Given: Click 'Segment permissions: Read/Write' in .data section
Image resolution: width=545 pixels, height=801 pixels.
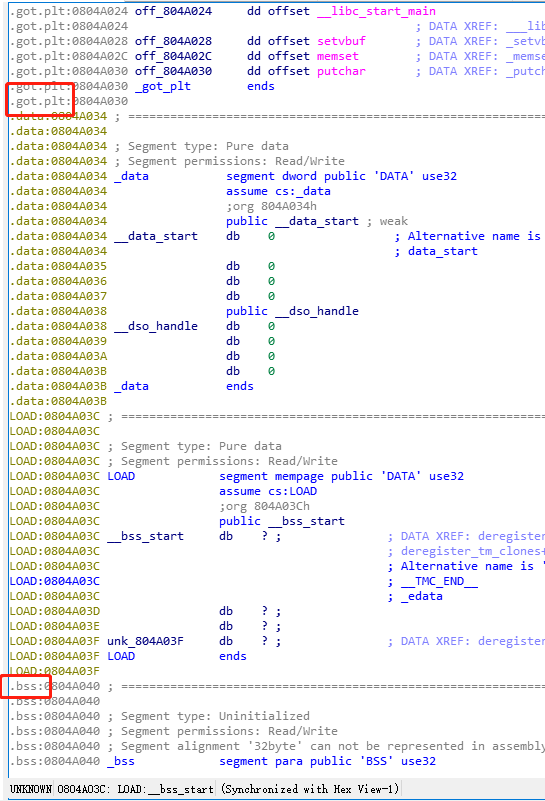Looking at the screenshot, I should coord(229,161).
